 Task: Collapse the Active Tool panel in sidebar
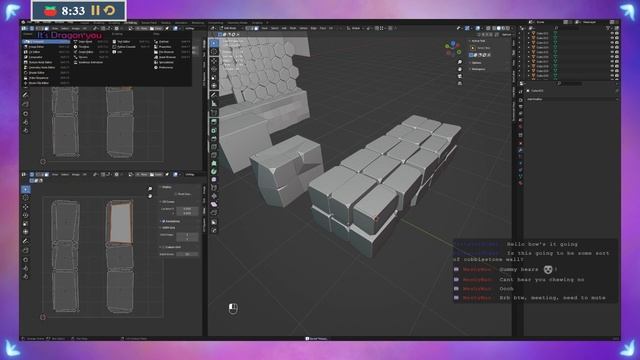tap(478, 41)
